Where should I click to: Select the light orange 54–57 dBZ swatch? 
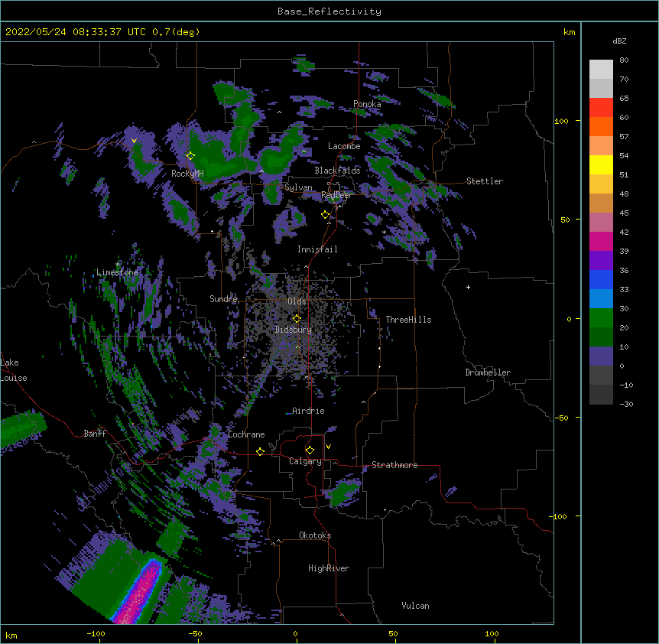[x=601, y=146]
